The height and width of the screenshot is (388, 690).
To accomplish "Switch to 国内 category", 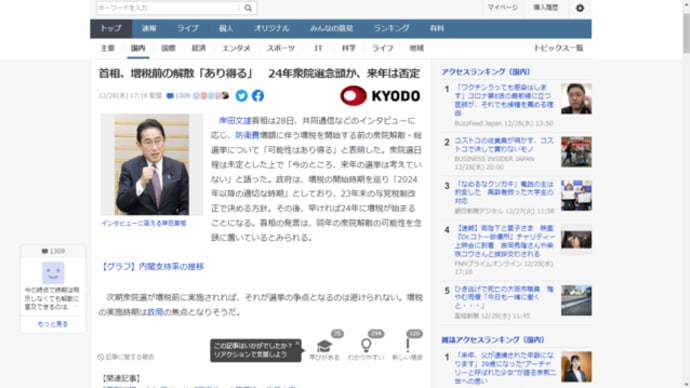I will tap(138, 48).
